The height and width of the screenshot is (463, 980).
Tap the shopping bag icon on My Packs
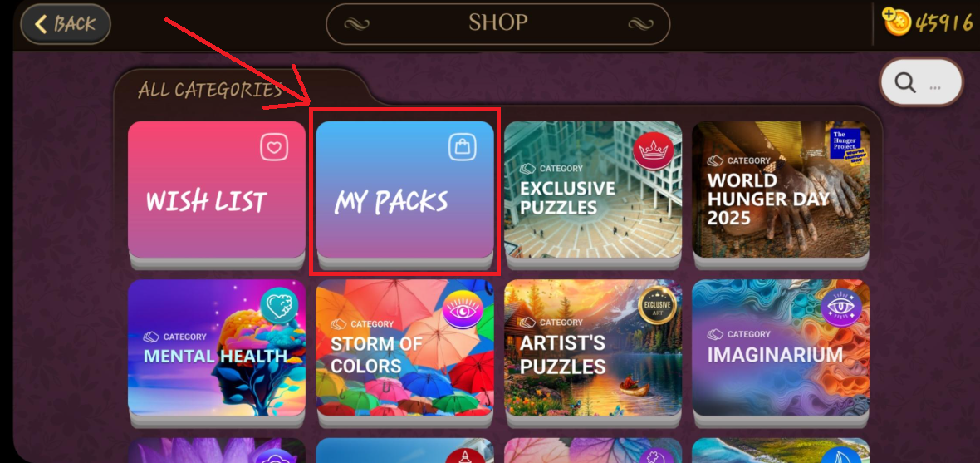pos(463,147)
